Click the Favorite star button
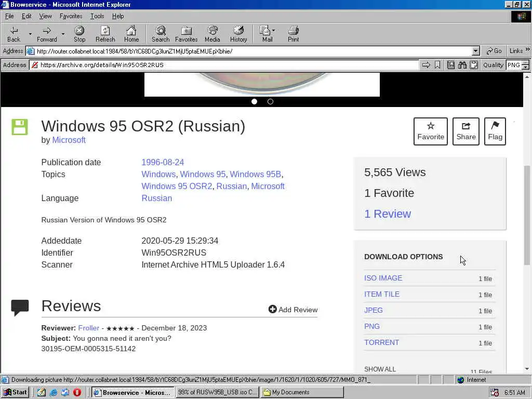Image resolution: width=532 pixels, height=399 pixels. 431,131
